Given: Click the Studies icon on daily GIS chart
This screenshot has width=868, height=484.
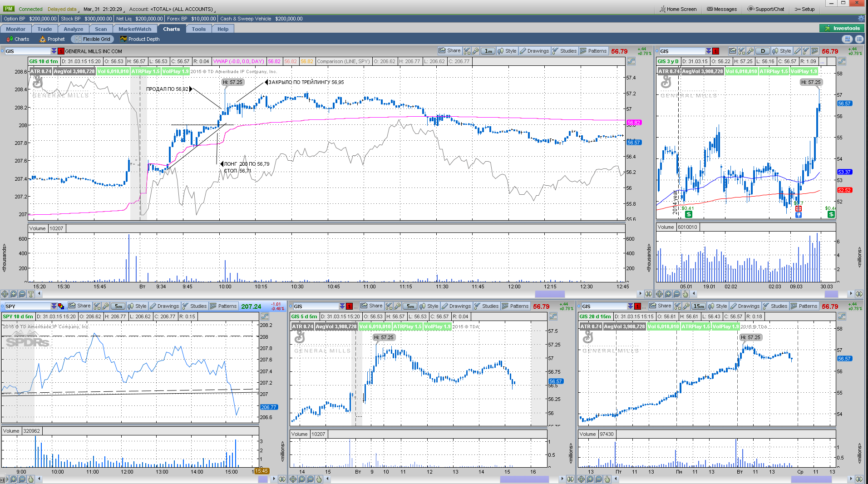Looking at the screenshot, I should pos(806,51).
